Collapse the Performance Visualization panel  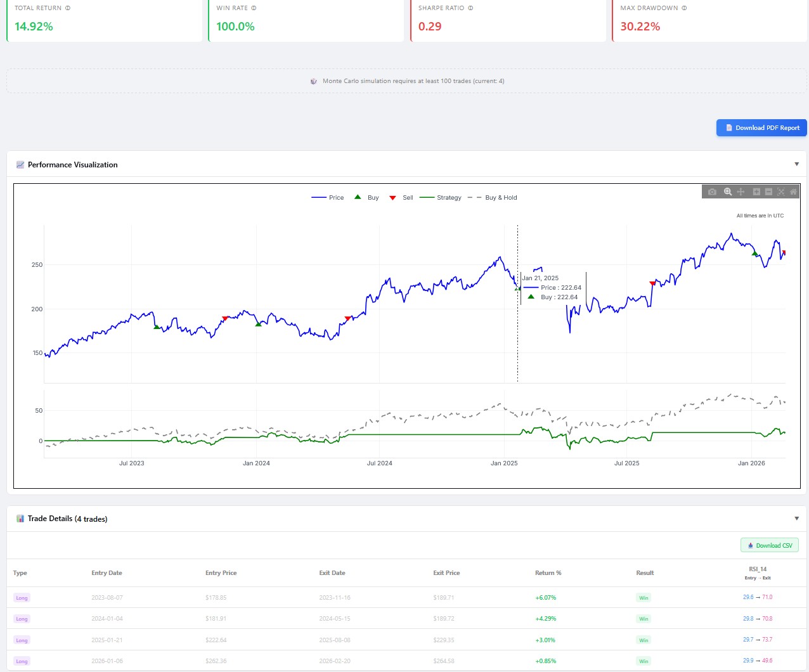tap(796, 164)
